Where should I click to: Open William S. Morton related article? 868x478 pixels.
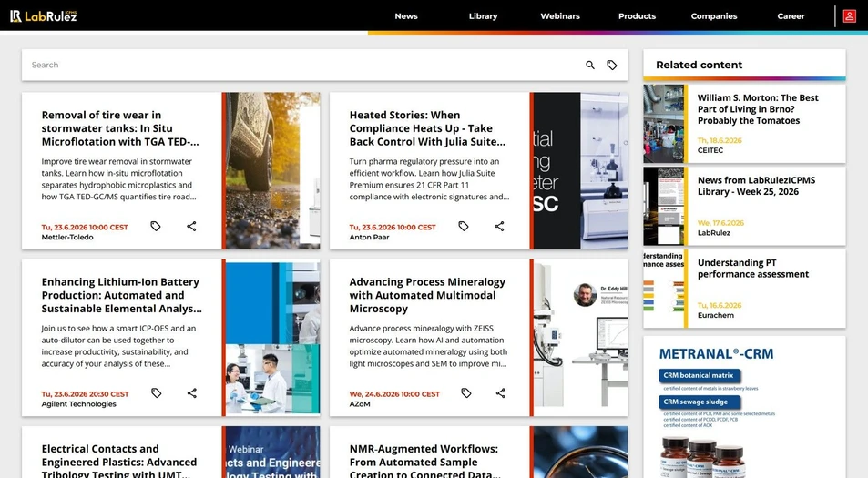click(758, 109)
